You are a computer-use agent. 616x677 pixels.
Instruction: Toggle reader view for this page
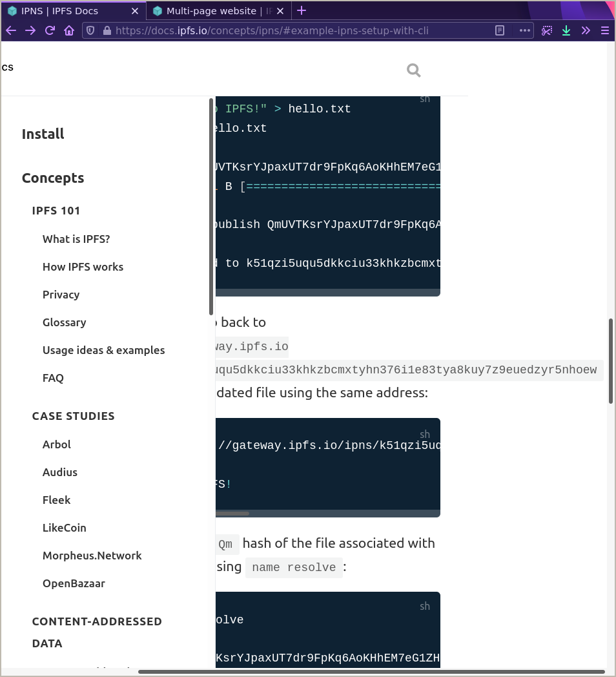(500, 30)
